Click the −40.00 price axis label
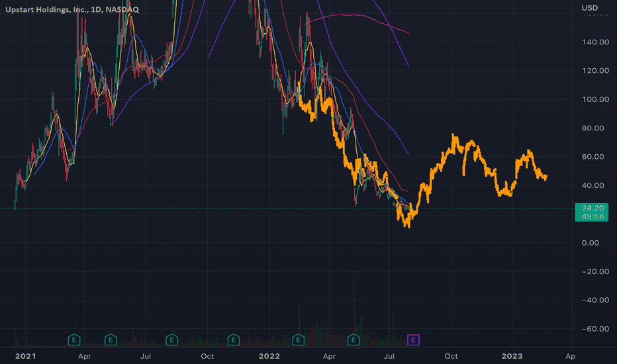 coord(595,300)
